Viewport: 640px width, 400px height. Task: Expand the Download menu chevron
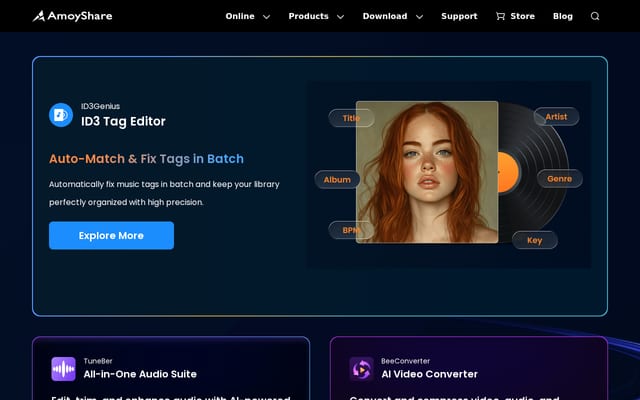point(419,17)
